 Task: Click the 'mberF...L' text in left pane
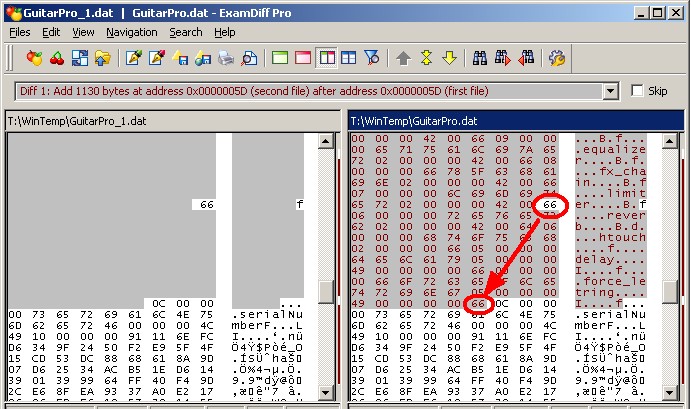click(x=267, y=326)
